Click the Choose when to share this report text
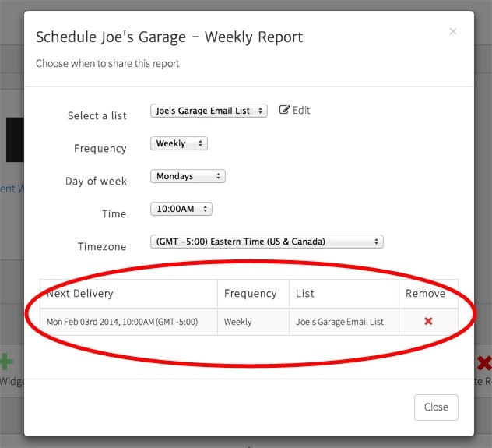492x448 pixels. (107, 64)
